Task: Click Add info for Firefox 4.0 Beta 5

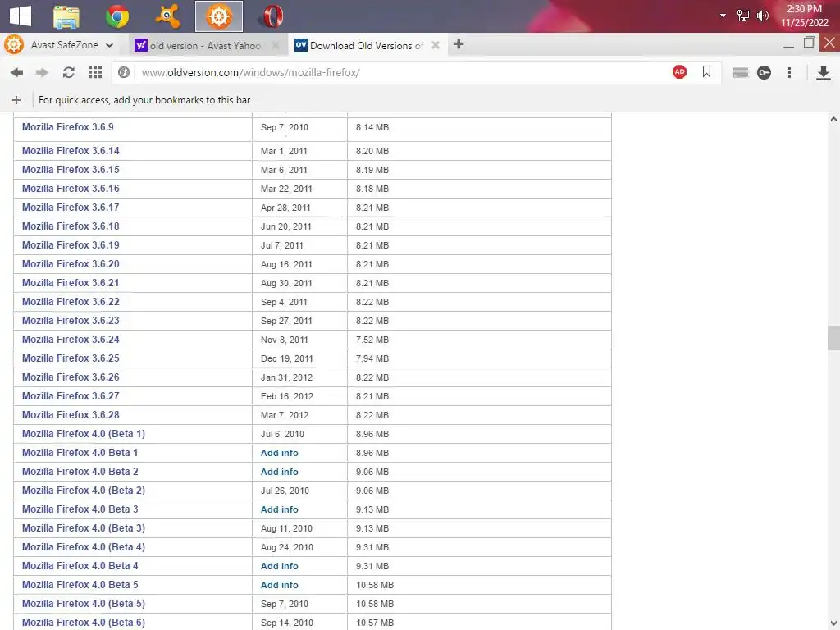Action: (x=279, y=585)
